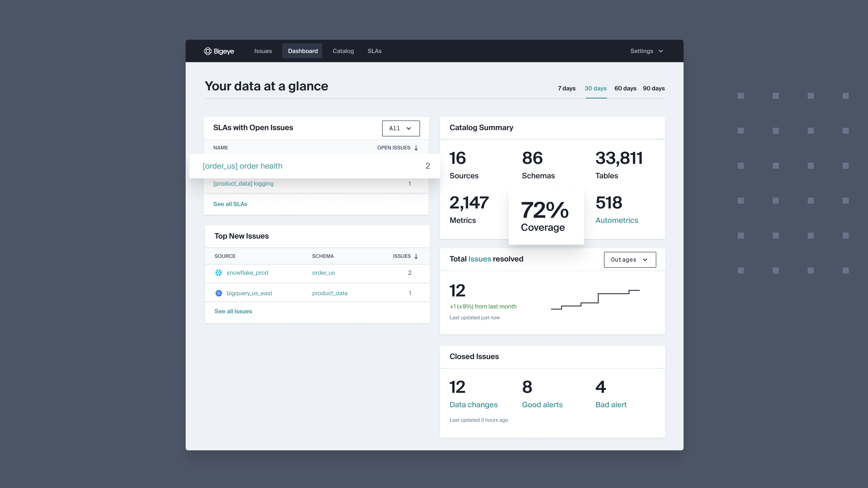Open the All filter dropdown for SLAs
Image resolution: width=868 pixels, height=488 pixels.
pyautogui.click(x=401, y=128)
